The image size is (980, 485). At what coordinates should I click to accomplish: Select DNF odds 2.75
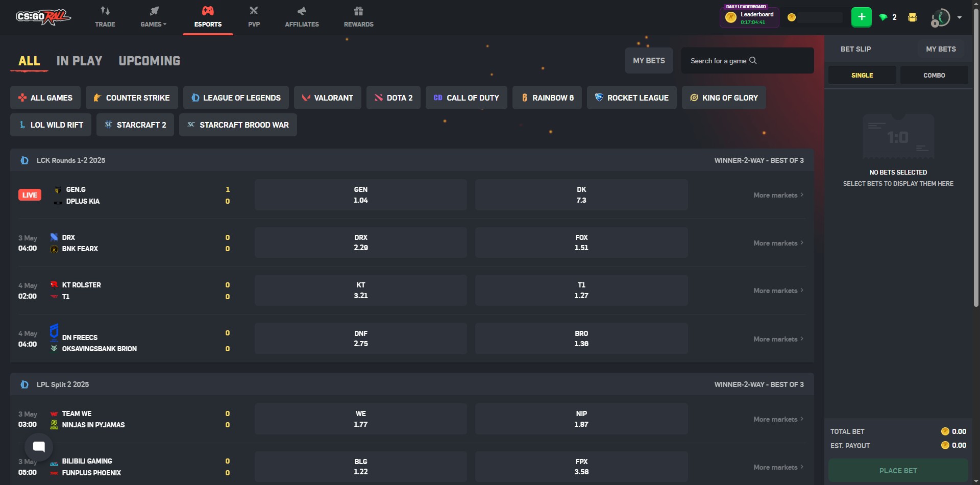tap(361, 338)
